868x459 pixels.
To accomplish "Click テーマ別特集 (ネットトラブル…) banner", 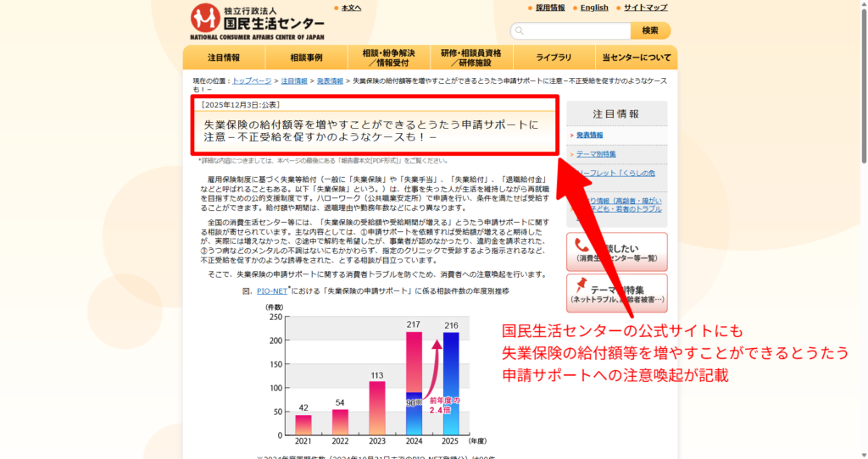I will [617, 293].
